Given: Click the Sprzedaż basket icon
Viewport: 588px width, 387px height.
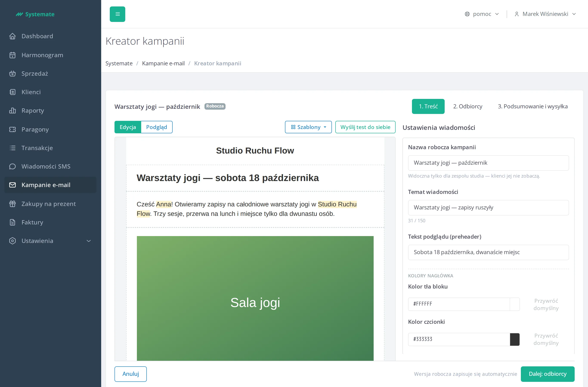Looking at the screenshot, I should pyautogui.click(x=12, y=73).
